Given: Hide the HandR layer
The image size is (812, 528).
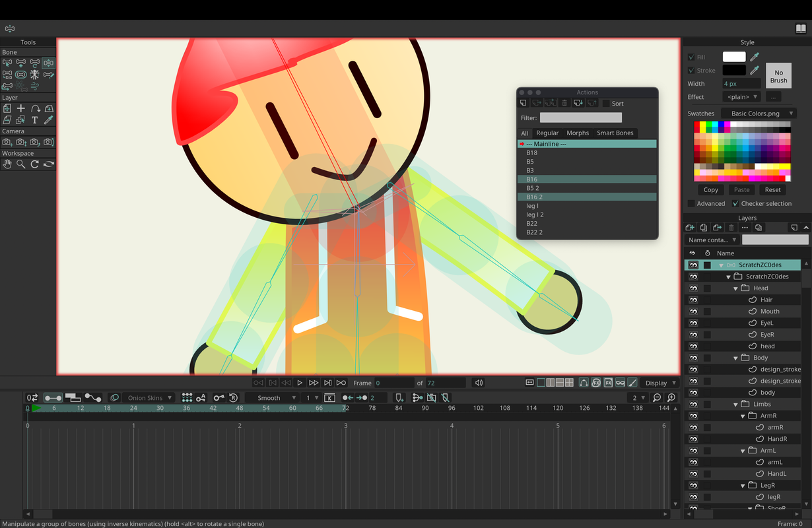Looking at the screenshot, I should (693, 439).
